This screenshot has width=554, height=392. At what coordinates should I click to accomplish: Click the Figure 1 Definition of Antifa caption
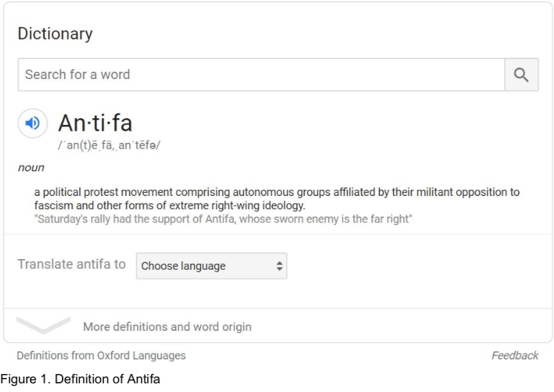[74, 379]
